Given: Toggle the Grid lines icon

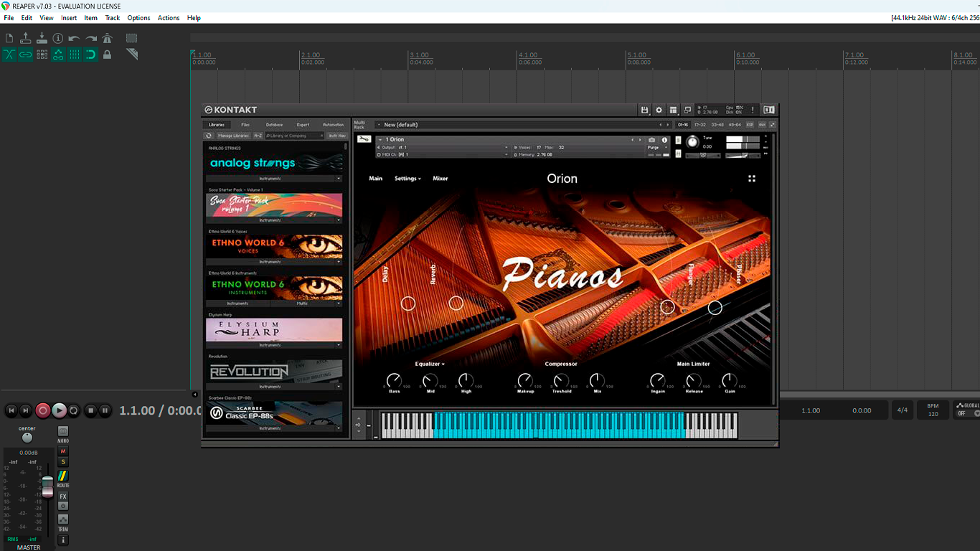Looking at the screenshot, I should point(75,55).
